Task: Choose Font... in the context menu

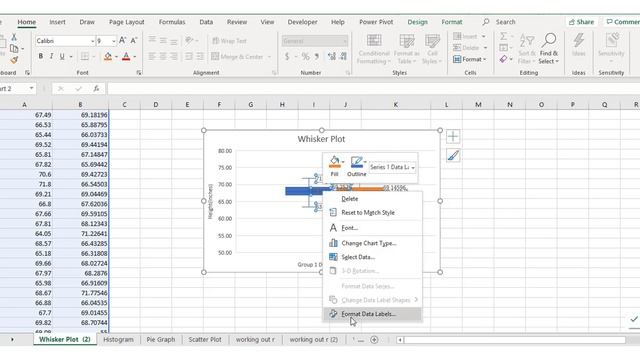Action: pyautogui.click(x=372, y=228)
